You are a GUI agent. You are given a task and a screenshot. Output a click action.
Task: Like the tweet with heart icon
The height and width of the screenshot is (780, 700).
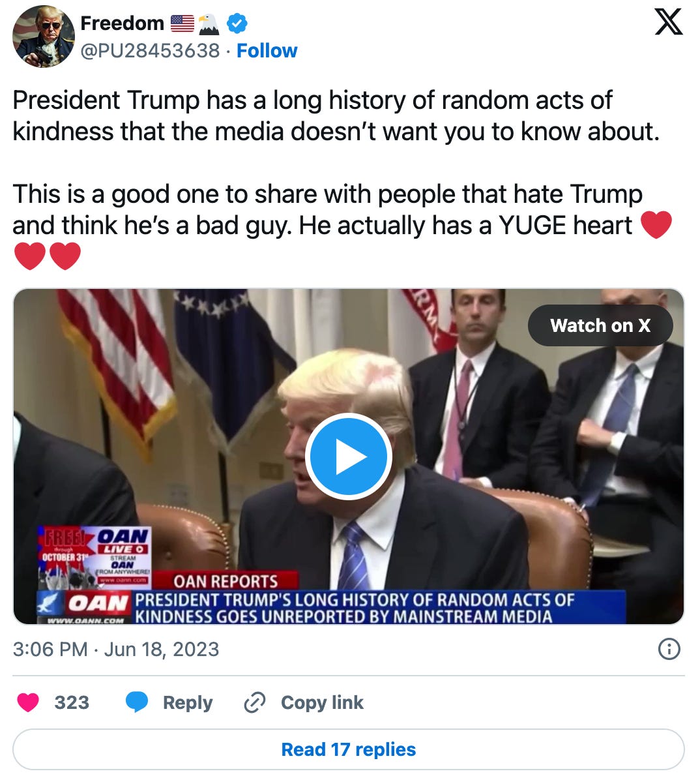(x=28, y=702)
